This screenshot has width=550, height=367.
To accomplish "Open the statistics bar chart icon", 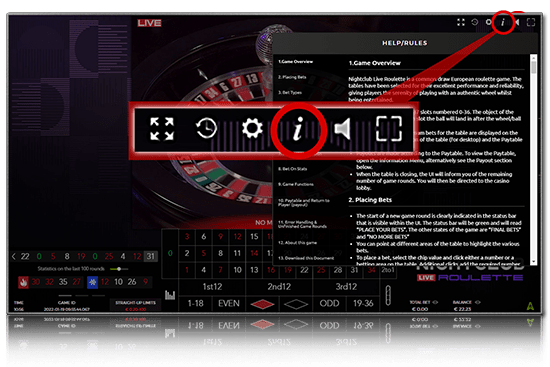I will pyautogui.click(x=170, y=295).
